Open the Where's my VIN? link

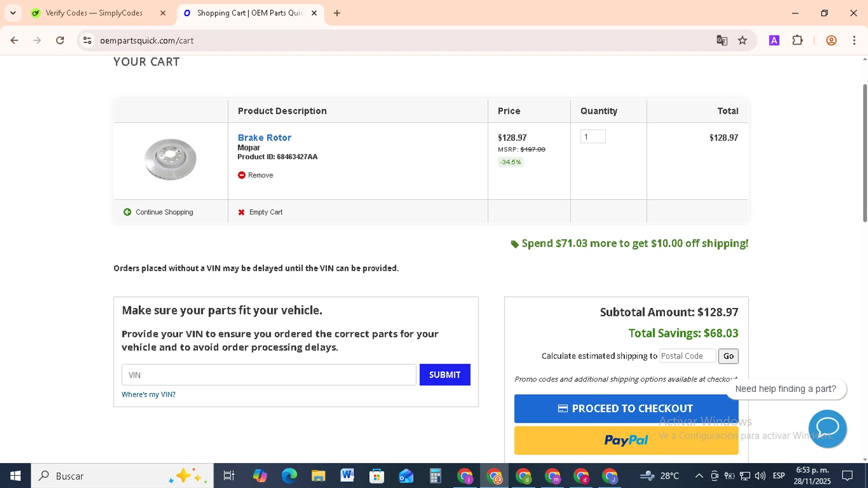148,394
